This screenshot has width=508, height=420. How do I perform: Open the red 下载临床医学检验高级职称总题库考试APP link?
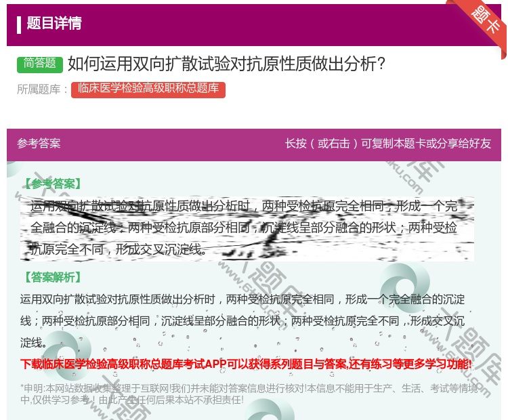coord(246,364)
